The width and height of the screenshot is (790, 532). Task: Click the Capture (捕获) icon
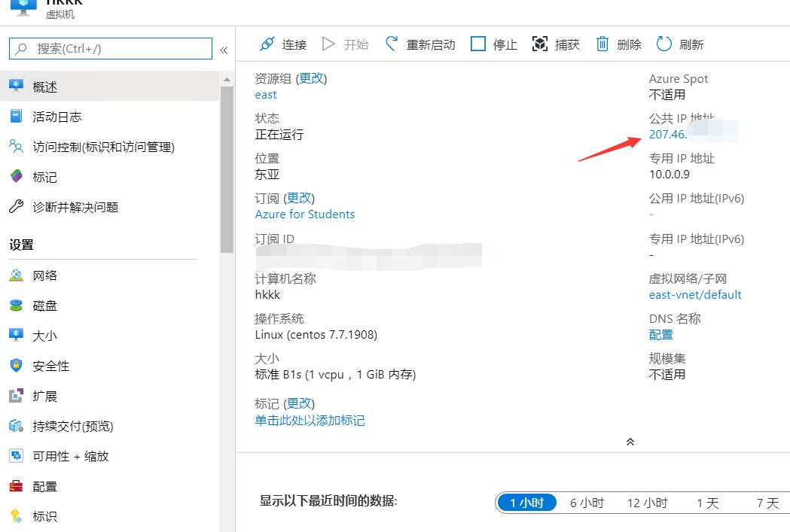(x=540, y=44)
